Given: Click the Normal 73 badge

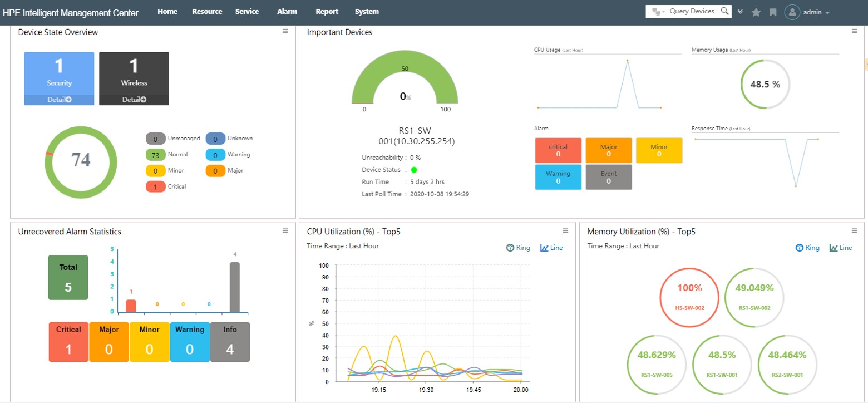Looking at the screenshot, I should (156, 155).
